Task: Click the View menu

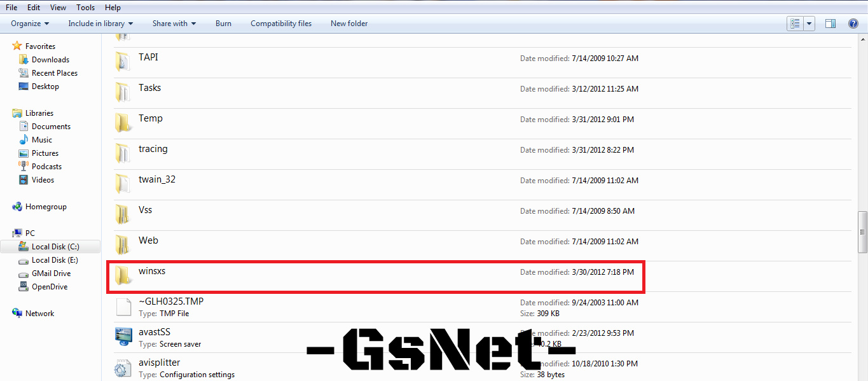Action: tap(58, 7)
